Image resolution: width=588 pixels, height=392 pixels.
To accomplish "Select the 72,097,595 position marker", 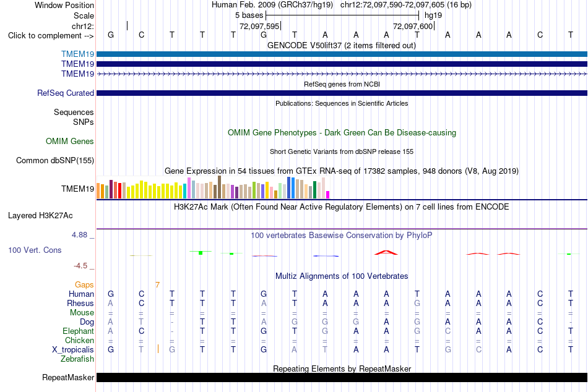I will tap(259, 26).
